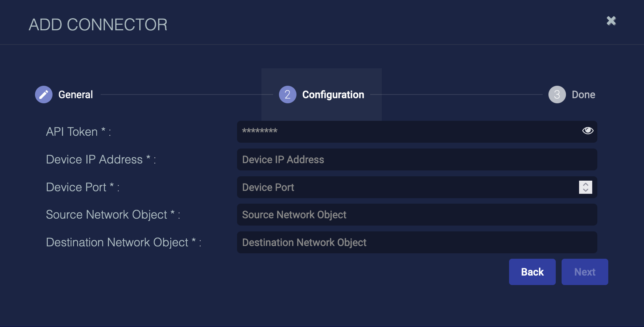The image size is (644, 327).
Task: Click the step 3 circle icon
Action: 557,95
